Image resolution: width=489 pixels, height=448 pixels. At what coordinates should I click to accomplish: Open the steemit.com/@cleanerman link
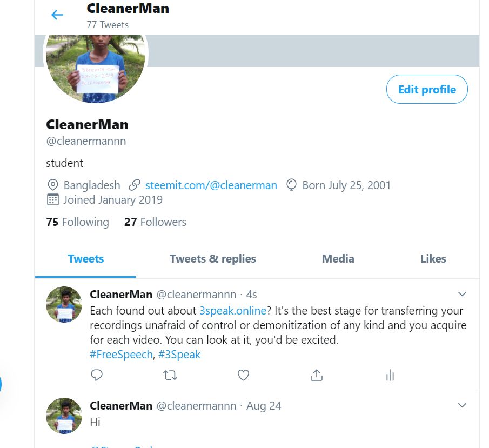211,185
